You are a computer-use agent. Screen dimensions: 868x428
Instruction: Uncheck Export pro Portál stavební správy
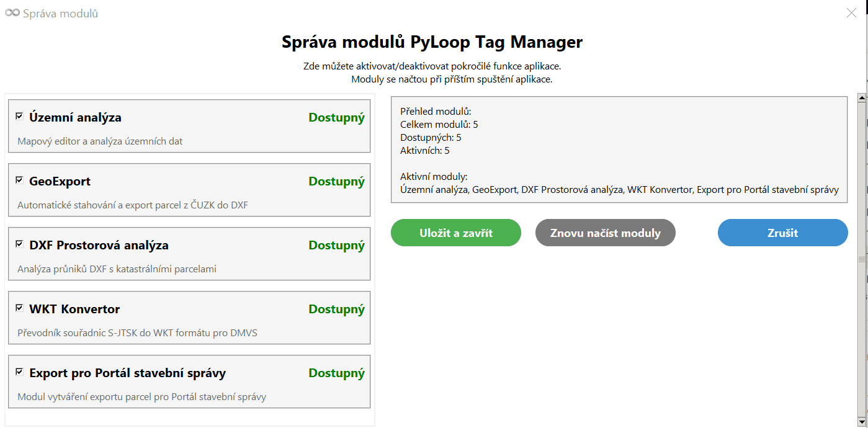tap(20, 372)
